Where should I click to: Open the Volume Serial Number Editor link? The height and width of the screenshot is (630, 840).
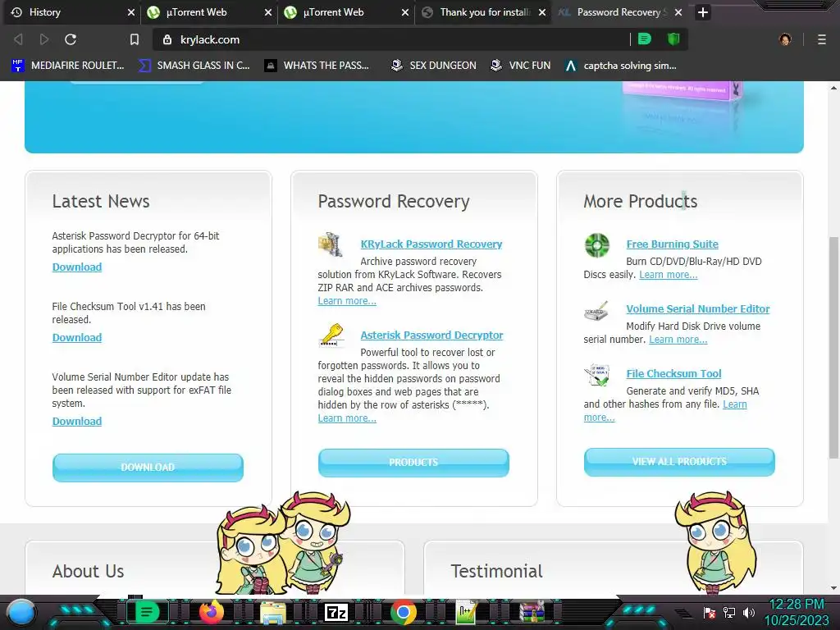(698, 309)
